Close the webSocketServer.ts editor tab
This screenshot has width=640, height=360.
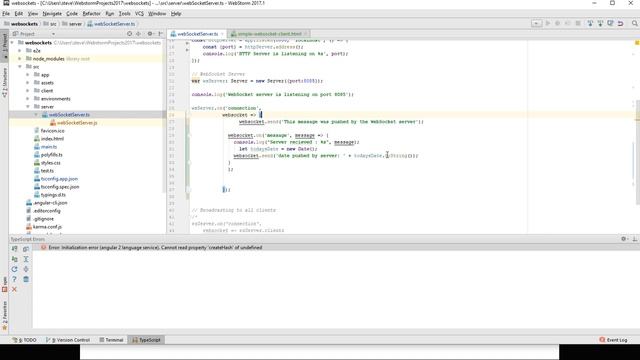pos(222,34)
